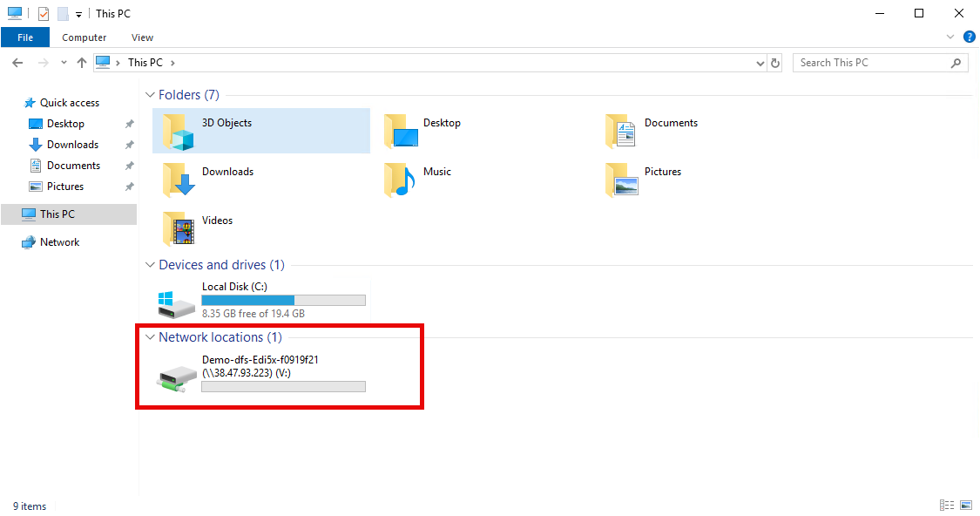Click the Help question mark icon

click(969, 37)
